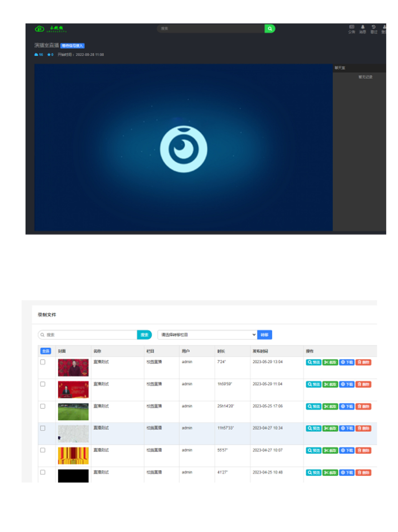The width and height of the screenshot is (398, 532).
Task: Click the green cloud logo
Action: tap(40, 29)
